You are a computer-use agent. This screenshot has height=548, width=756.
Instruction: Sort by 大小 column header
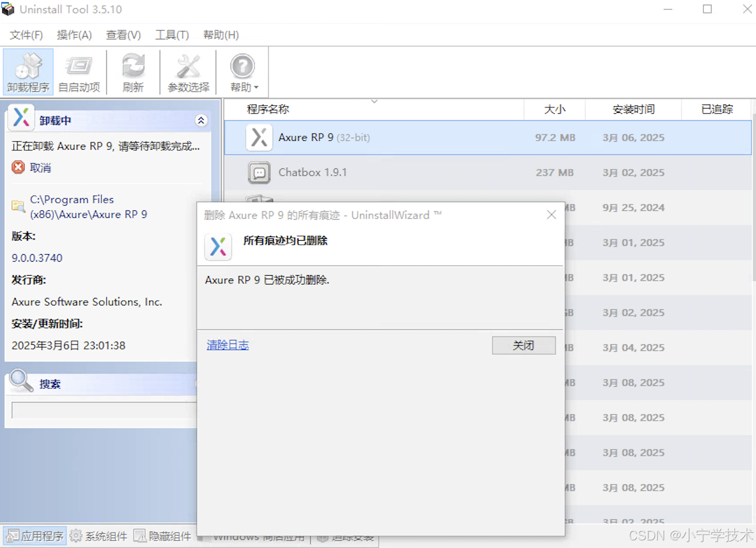554,109
